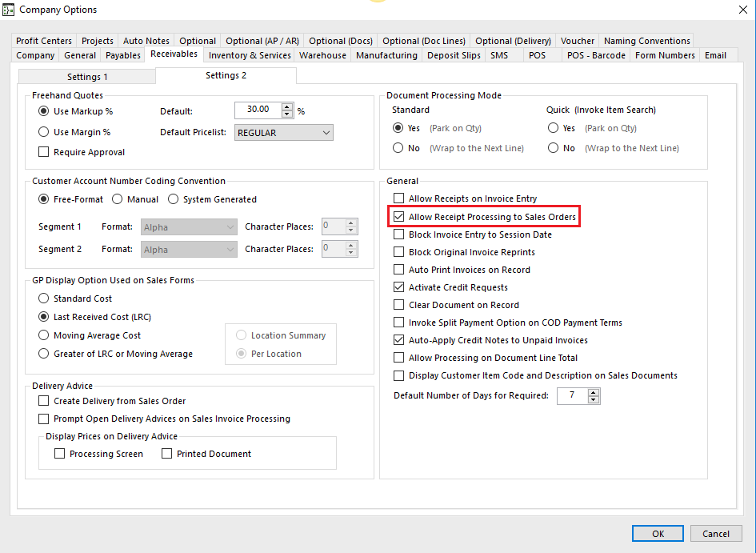Enable Auto Print Invoices on Record
Screen dimensions: 756x553
click(x=398, y=270)
